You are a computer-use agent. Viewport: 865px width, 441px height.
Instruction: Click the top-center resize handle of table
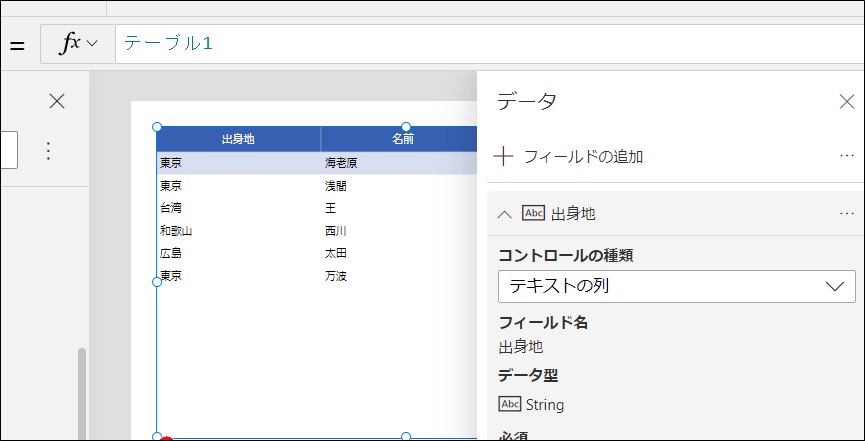click(x=406, y=127)
